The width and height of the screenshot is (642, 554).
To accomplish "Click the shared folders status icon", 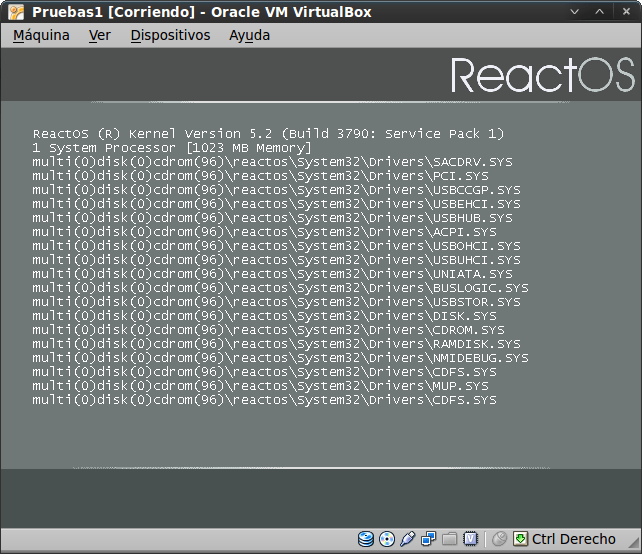I will (449, 539).
